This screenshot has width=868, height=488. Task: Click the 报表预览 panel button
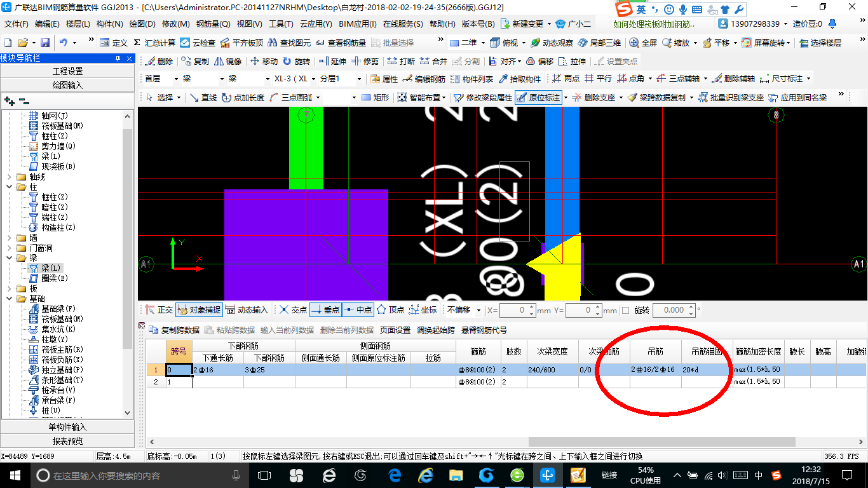[67, 441]
